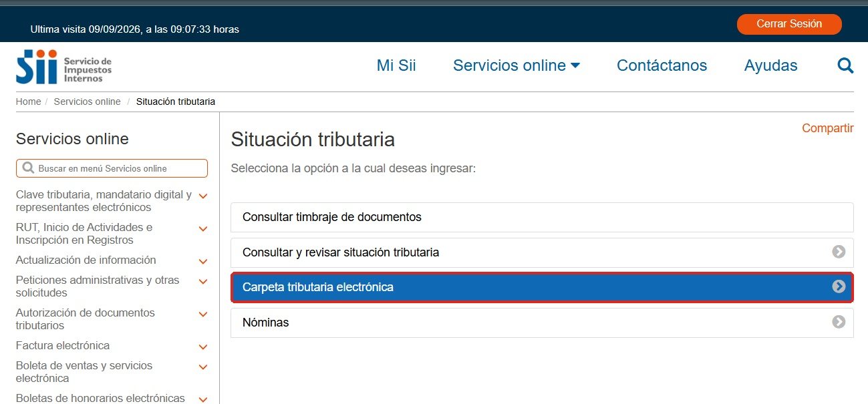Expand Peticiones administrativas chevron
This screenshot has width=868, height=404.
click(203, 282)
